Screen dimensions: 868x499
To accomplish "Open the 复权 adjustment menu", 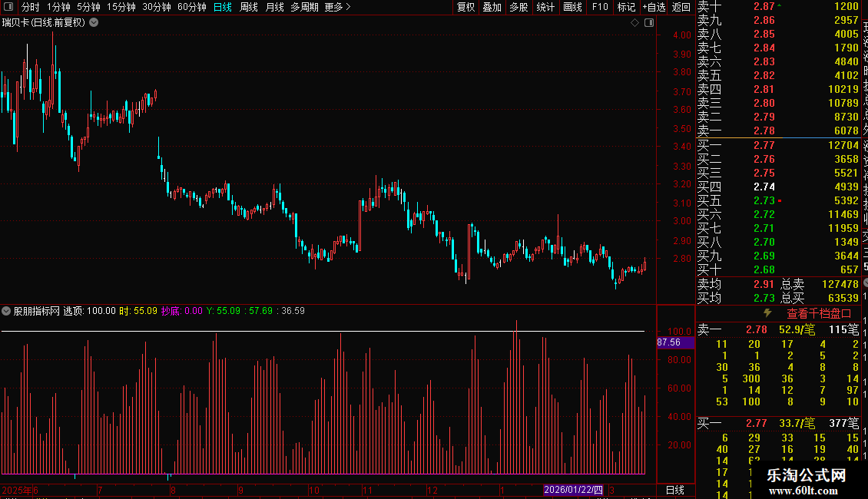I will point(466,7).
